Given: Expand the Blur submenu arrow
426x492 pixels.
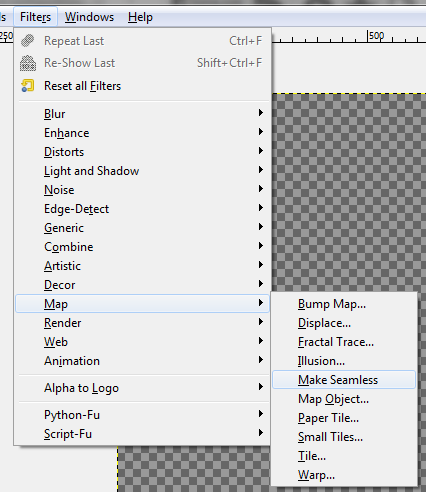Looking at the screenshot, I should pos(261,113).
